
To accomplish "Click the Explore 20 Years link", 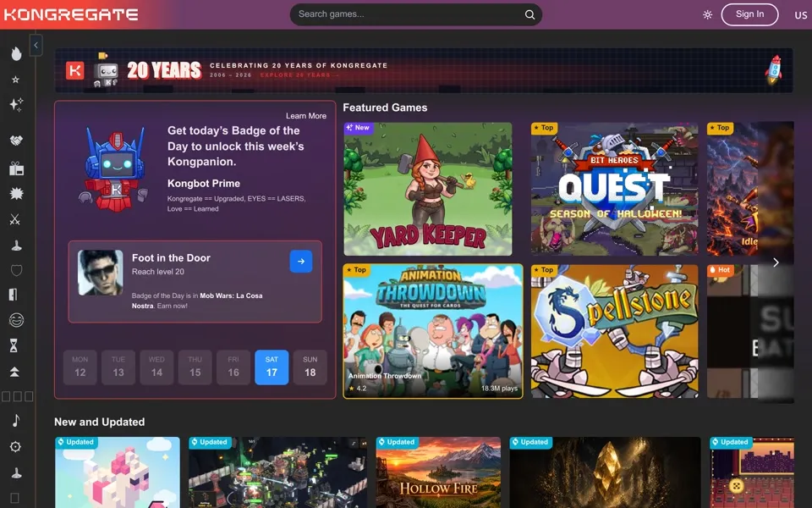I will pos(299,75).
